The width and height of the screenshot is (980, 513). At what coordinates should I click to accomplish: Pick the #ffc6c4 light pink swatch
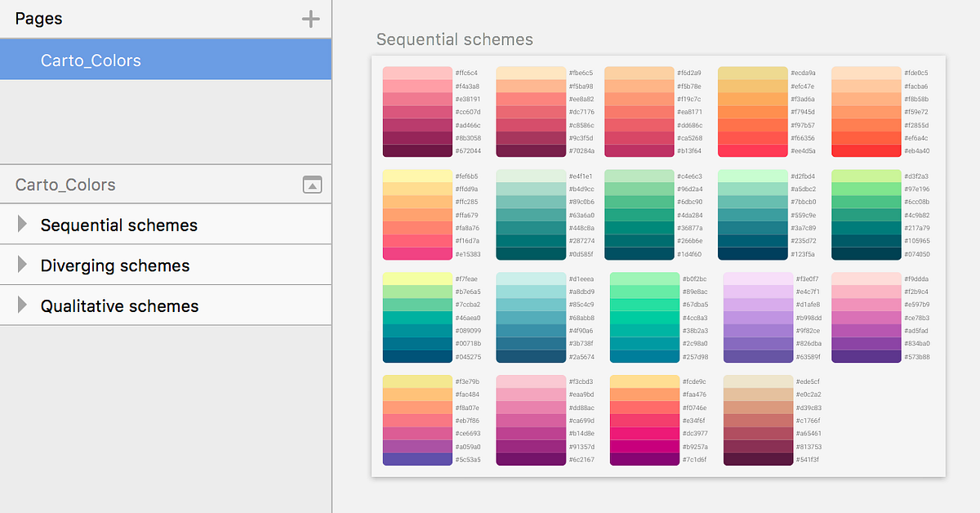[417, 73]
